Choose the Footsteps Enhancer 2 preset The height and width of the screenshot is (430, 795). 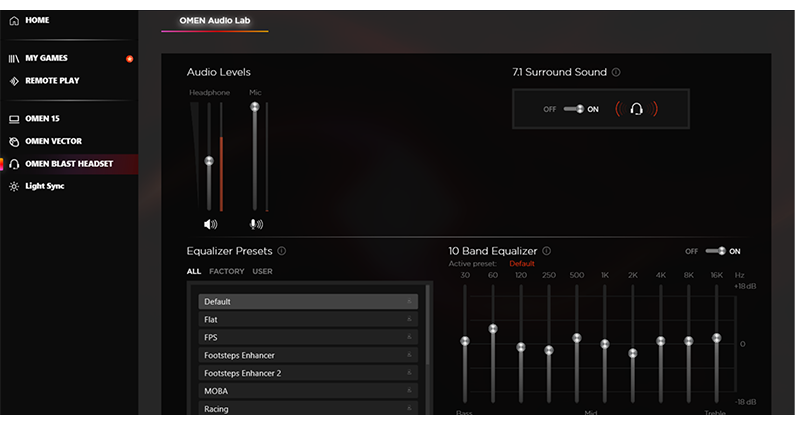coord(308,373)
